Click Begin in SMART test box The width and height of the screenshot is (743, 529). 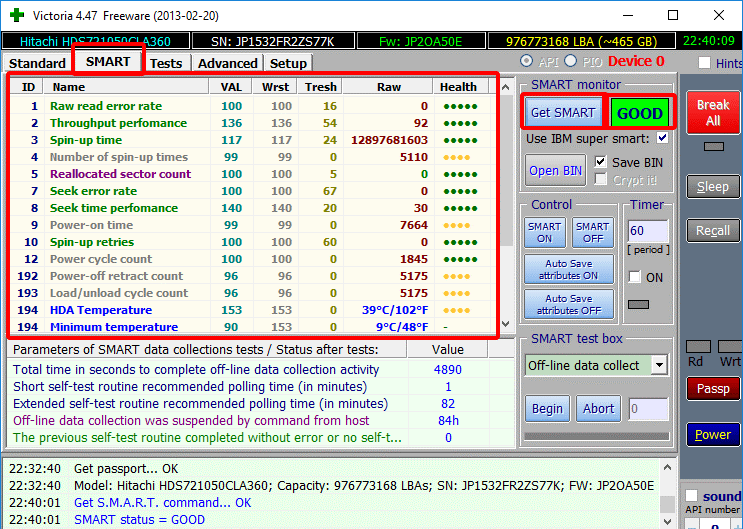coord(547,409)
